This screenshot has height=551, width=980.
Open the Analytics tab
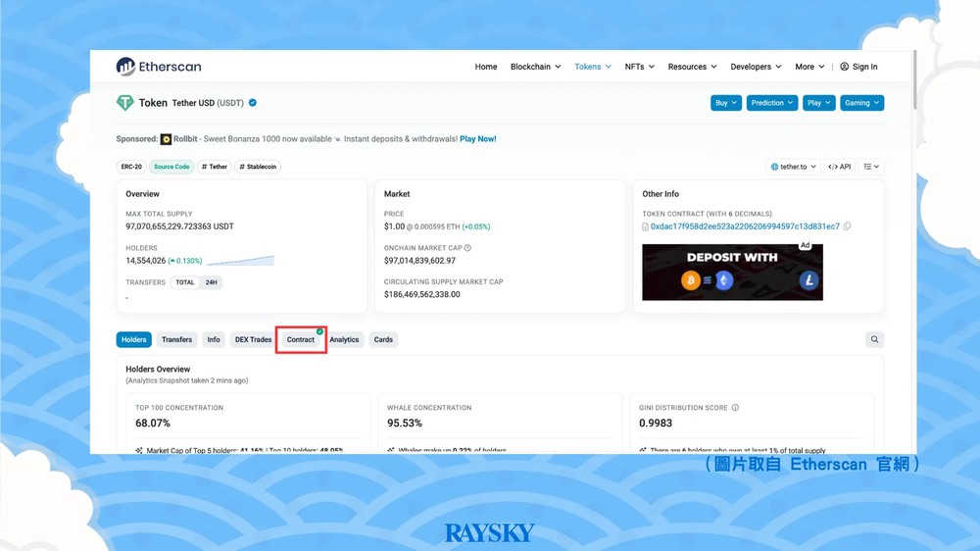pyautogui.click(x=344, y=339)
